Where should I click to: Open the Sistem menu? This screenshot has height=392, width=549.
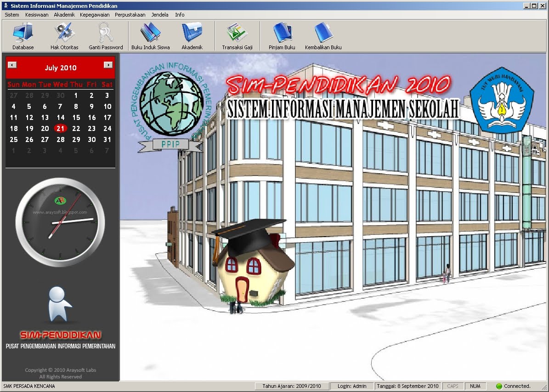[11, 15]
